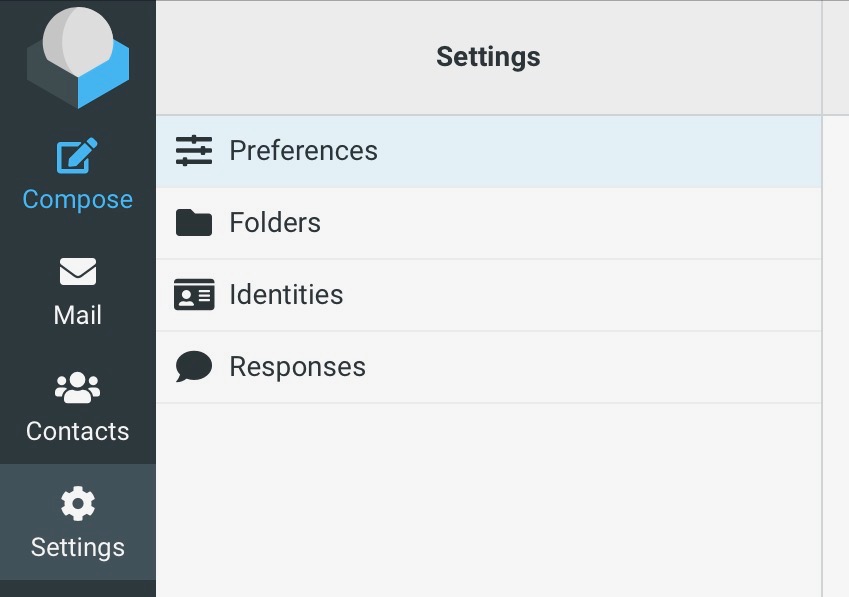Viewport: 849px width, 597px height.
Task: Click the Compose pencil icon
Action: coord(77,156)
